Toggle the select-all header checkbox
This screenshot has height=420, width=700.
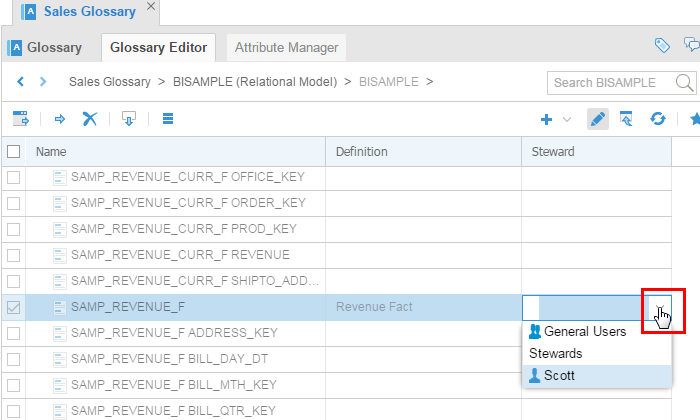pyautogui.click(x=13, y=152)
